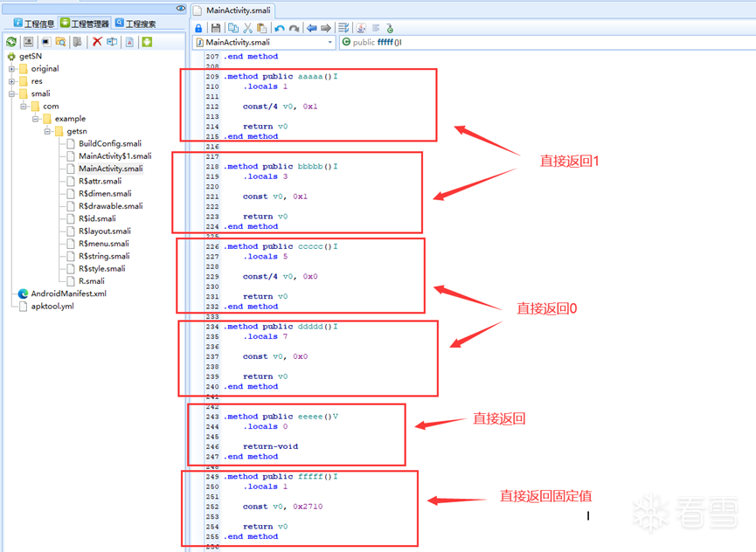
Task: Select MainActivity.smali in the file tree
Action: 111,169
